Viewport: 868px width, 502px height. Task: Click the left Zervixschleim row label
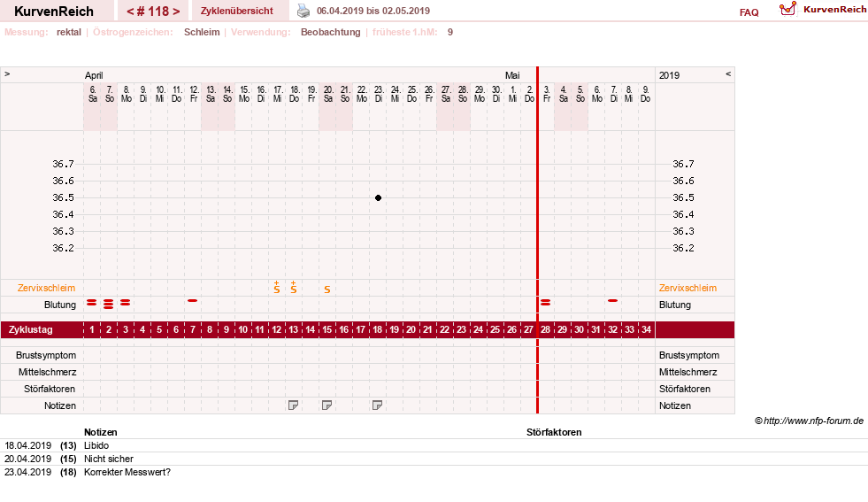point(47,288)
